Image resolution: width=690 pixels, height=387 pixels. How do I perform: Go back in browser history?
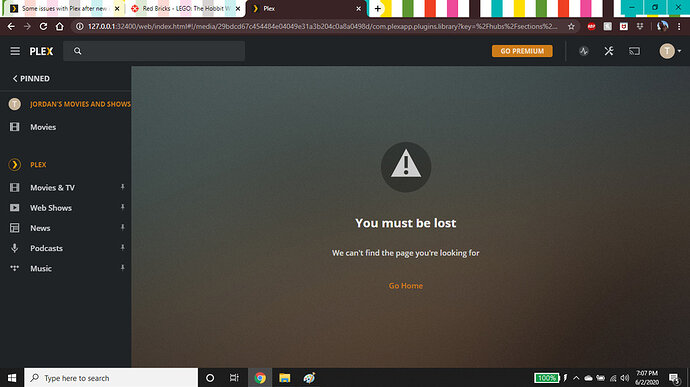(11, 26)
